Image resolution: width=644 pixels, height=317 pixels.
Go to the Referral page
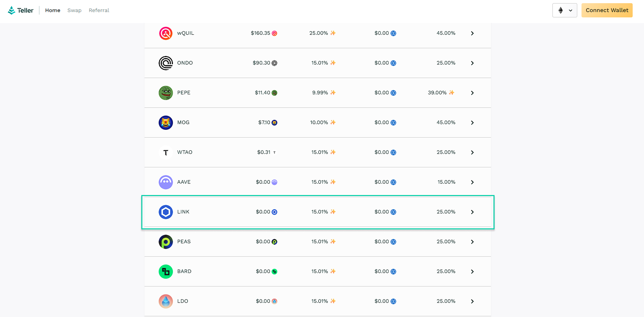coord(99,10)
